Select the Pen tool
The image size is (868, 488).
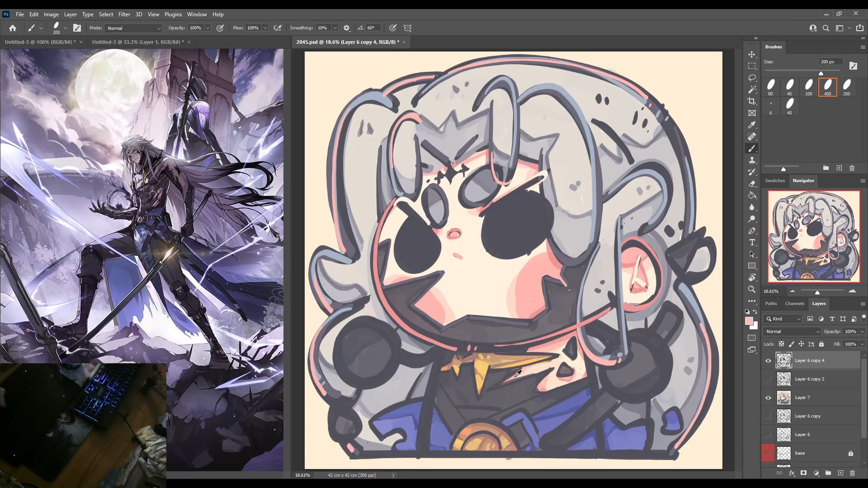[x=752, y=231]
